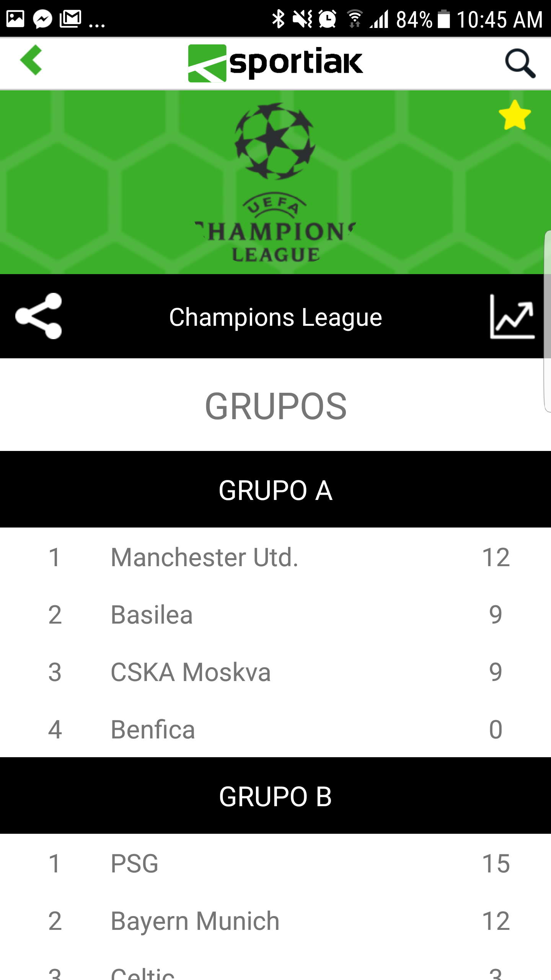This screenshot has width=551, height=980.
Task: Tap the Gmail notification icon
Action: (x=70, y=19)
